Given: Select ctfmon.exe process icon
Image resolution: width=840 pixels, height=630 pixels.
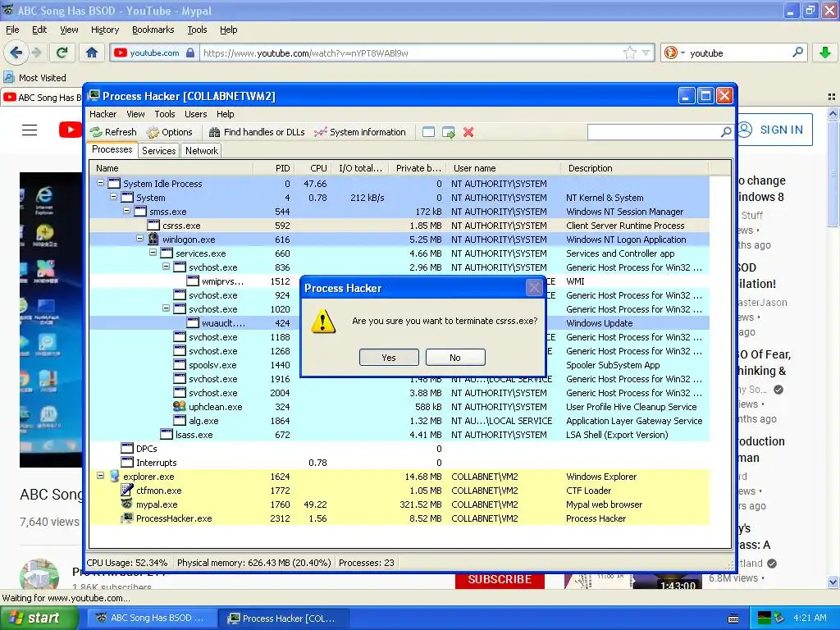Looking at the screenshot, I should (127, 491).
